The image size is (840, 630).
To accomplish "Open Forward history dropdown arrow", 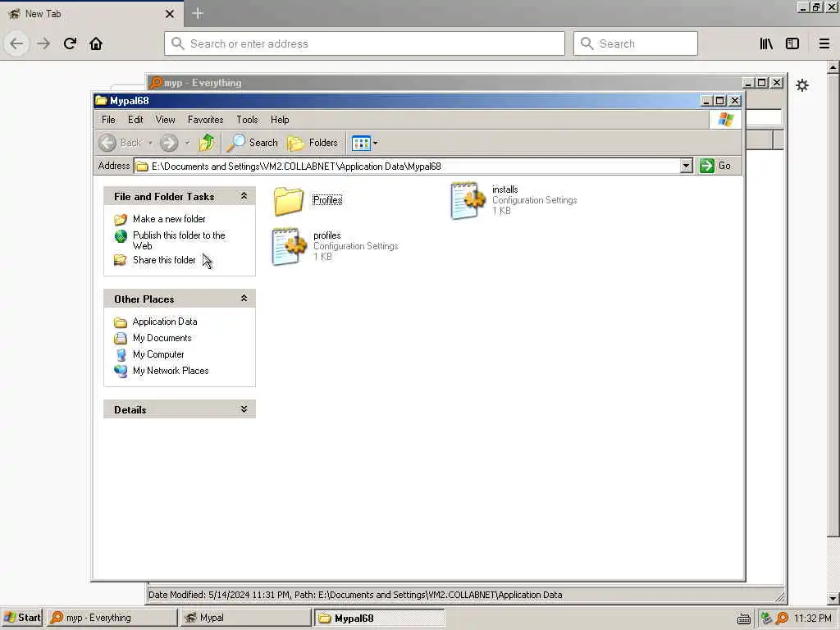I will tap(187, 143).
